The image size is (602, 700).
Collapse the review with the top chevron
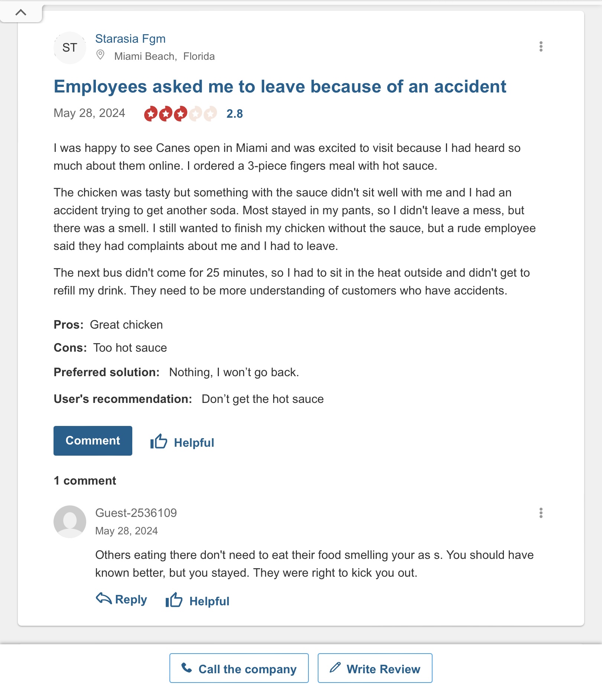pos(21,12)
